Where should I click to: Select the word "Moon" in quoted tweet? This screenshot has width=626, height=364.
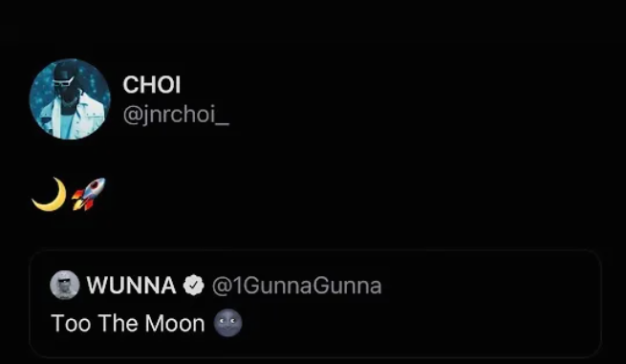175,323
